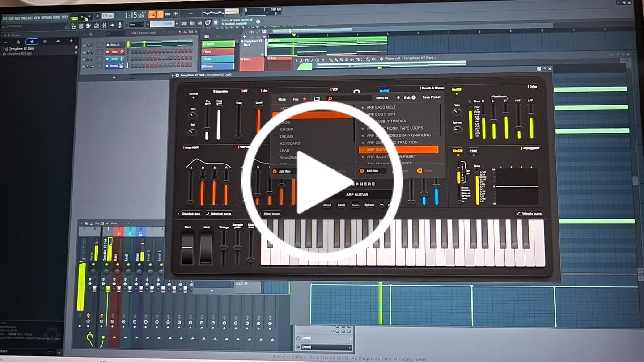This screenshot has height=362, width=644.
Task: Click the Velocity curve button
Action: (530, 214)
